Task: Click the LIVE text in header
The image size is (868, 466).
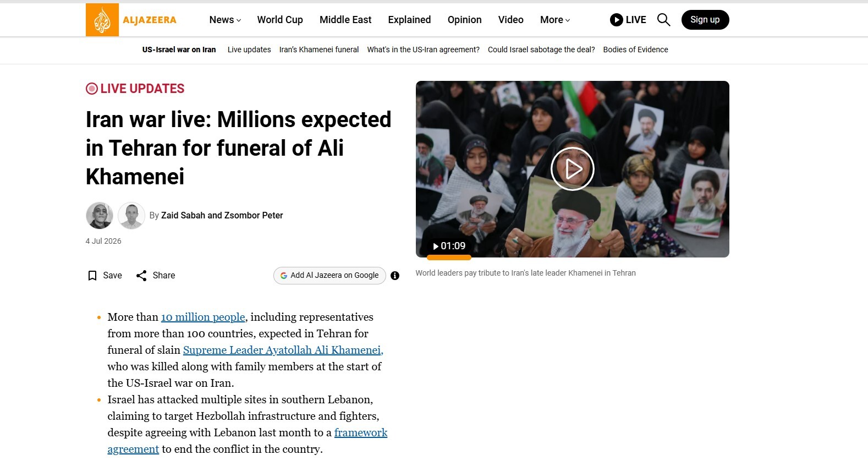Action: (636, 20)
